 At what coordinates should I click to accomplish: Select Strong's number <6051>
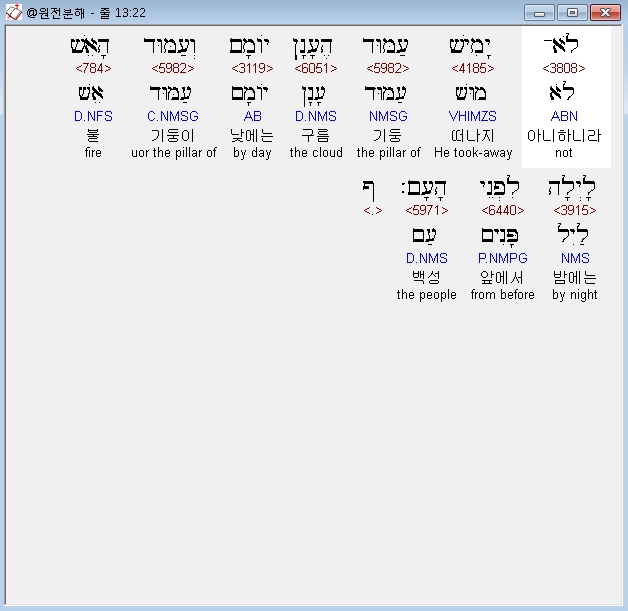pos(316,68)
